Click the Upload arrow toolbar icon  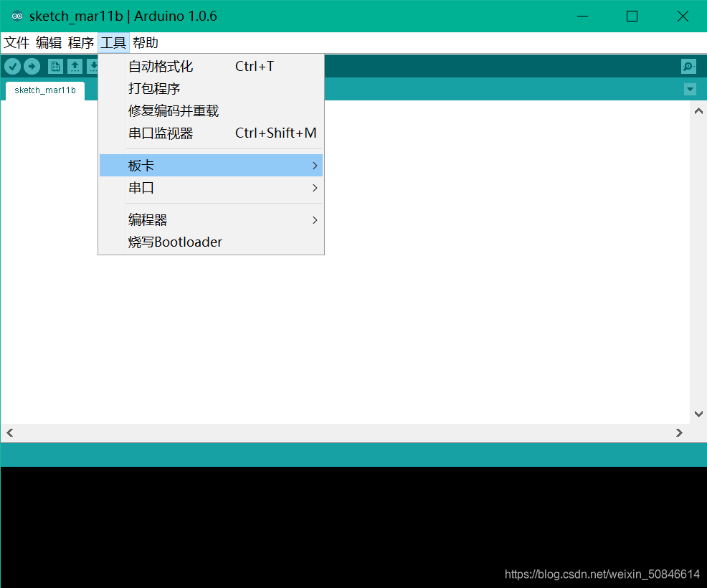[x=32, y=67]
